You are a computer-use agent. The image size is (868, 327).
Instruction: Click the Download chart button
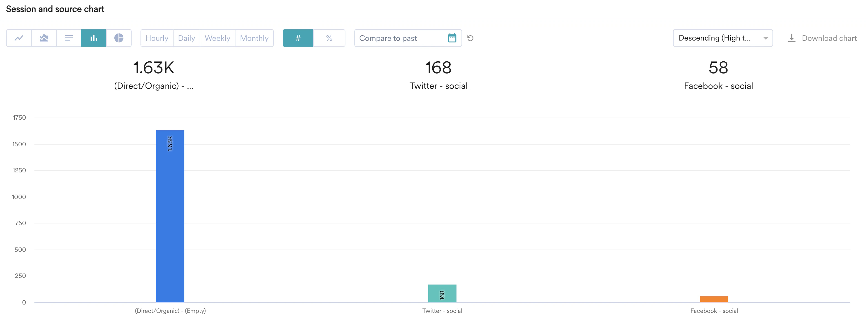click(x=829, y=38)
